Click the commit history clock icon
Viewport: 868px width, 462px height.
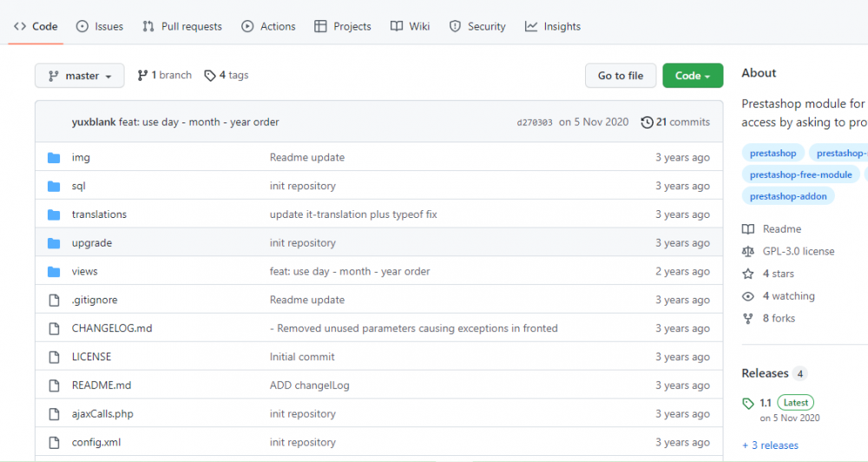coord(647,122)
